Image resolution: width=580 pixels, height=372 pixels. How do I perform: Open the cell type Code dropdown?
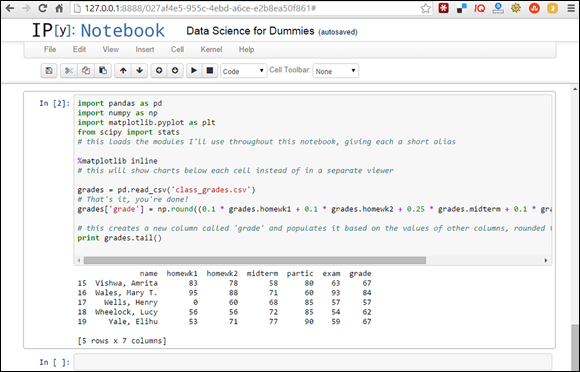click(243, 71)
